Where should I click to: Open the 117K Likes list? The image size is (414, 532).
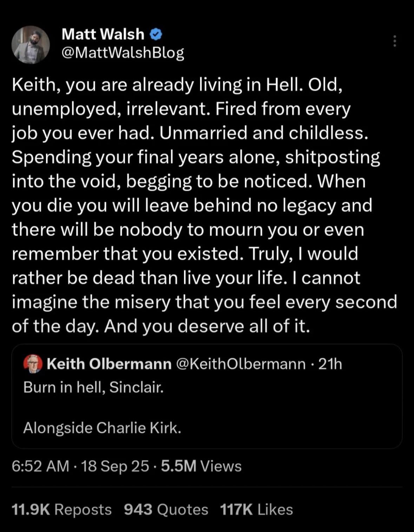pos(257,510)
